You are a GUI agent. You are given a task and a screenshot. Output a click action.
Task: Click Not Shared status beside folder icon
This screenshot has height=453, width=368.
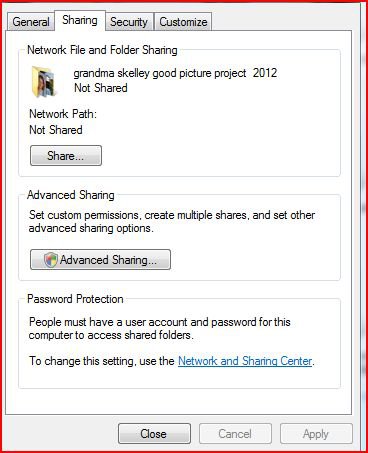click(x=101, y=88)
